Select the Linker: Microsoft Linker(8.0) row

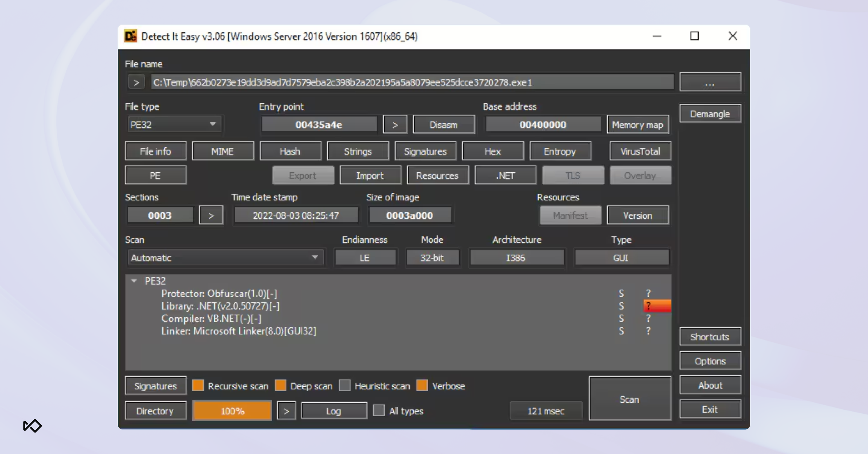238,331
